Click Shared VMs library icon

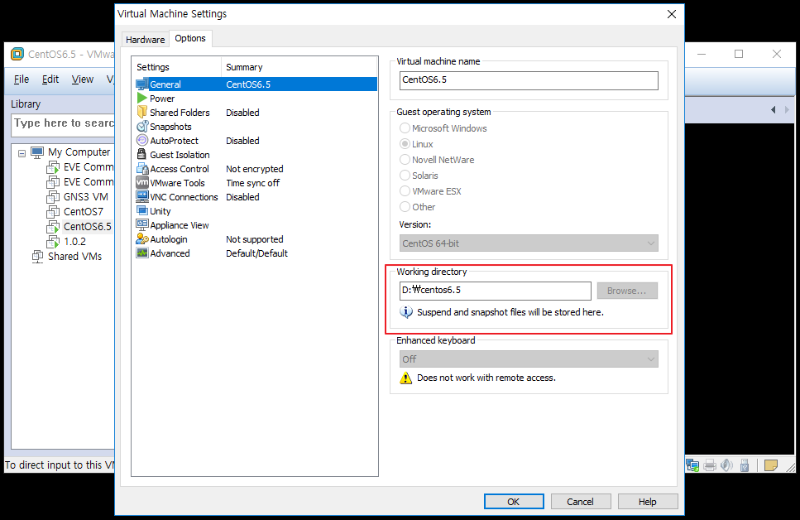[x=37, y=256]
